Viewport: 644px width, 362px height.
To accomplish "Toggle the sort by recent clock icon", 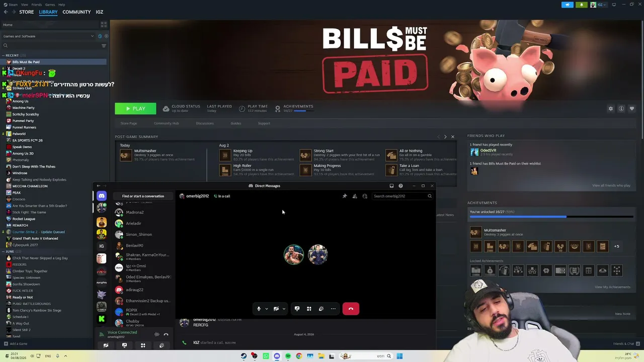I will (x=100, y=36).
